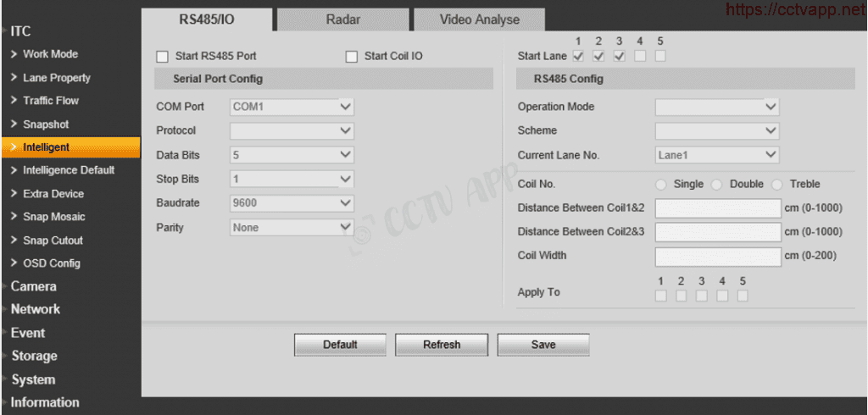Focus the Distance Between Coil1&2 field
This screenshot has height=415, width=868.
click(718, 208)
